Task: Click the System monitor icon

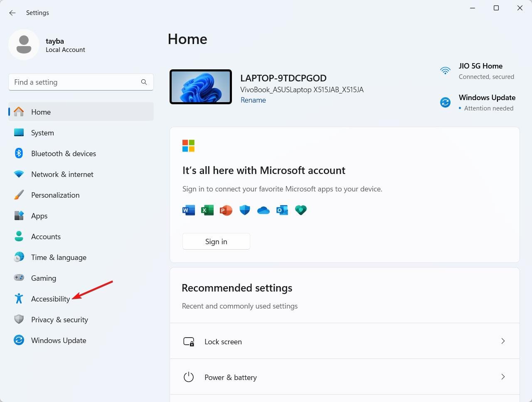Action: (19, 132)
